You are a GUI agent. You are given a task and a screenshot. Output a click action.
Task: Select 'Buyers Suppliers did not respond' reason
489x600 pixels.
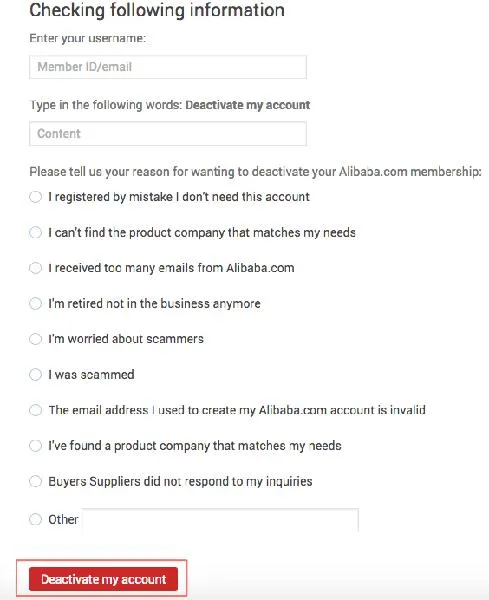[x=35, y=481]
